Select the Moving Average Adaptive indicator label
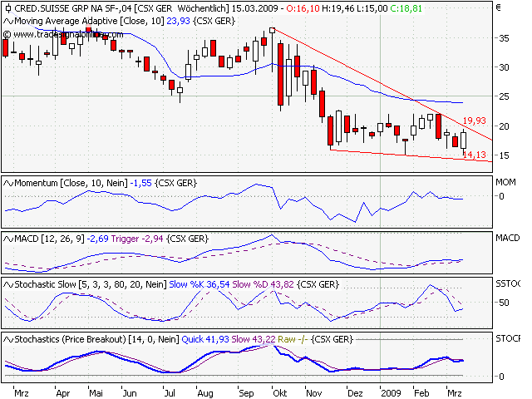This screenshot has width=532, height=399. [x=79, y=19]
